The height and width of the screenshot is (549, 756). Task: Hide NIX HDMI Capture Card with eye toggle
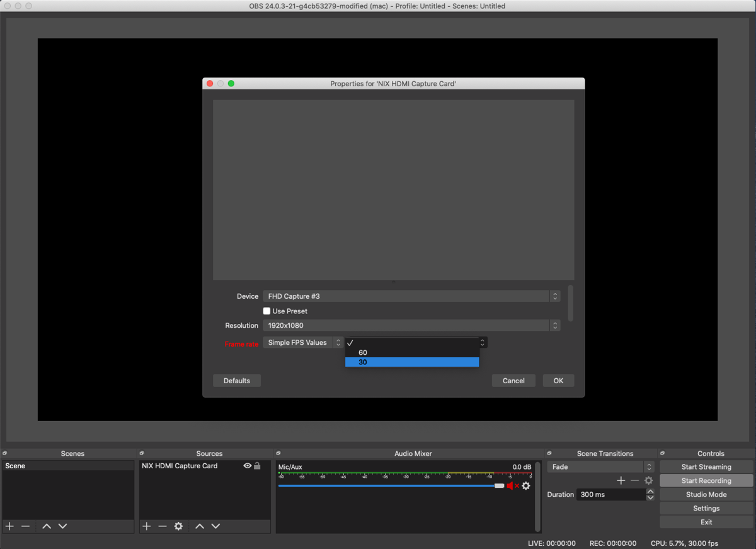[x=247, y=465]
